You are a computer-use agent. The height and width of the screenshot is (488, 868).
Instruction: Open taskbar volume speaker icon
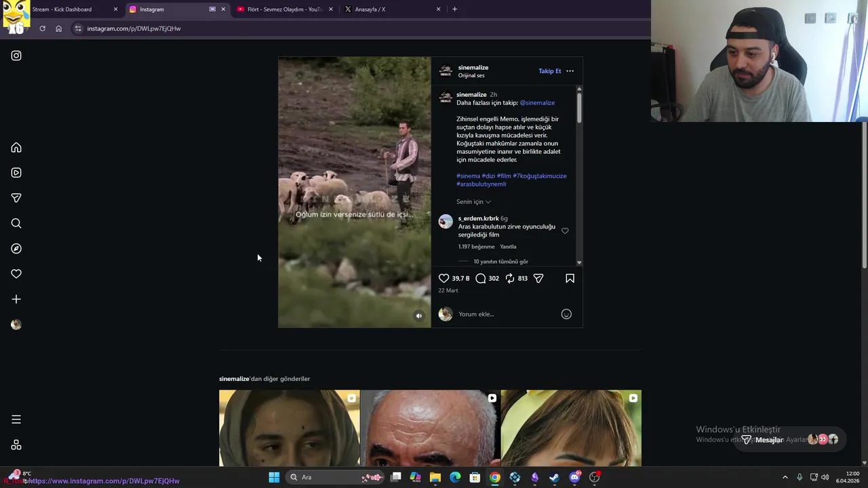(825, 477)
